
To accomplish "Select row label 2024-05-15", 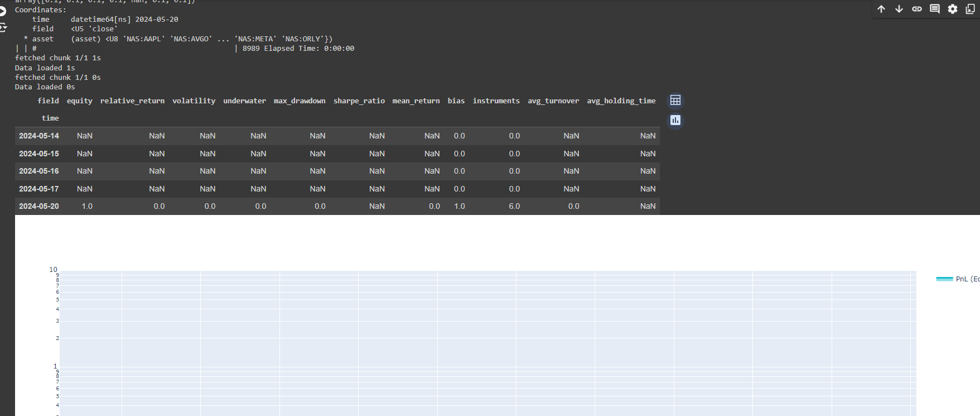I will click(39, 154).
